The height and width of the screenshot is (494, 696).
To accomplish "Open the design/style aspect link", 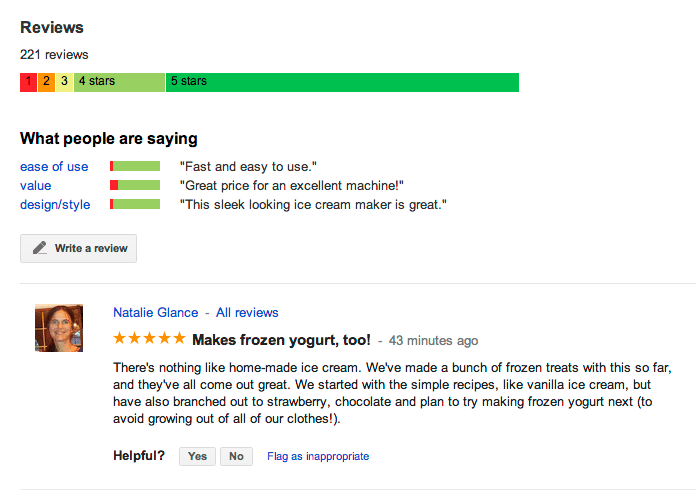I will (55, 205).
